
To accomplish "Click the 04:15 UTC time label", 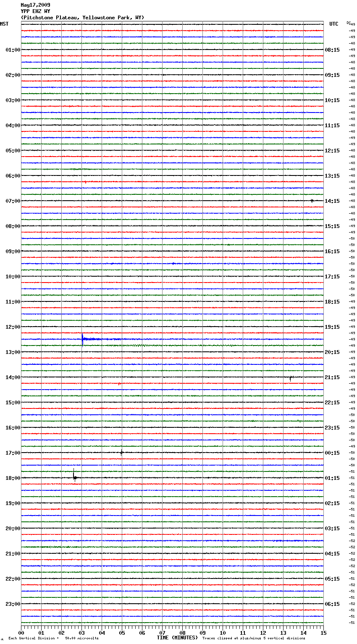I will (332, 554).
